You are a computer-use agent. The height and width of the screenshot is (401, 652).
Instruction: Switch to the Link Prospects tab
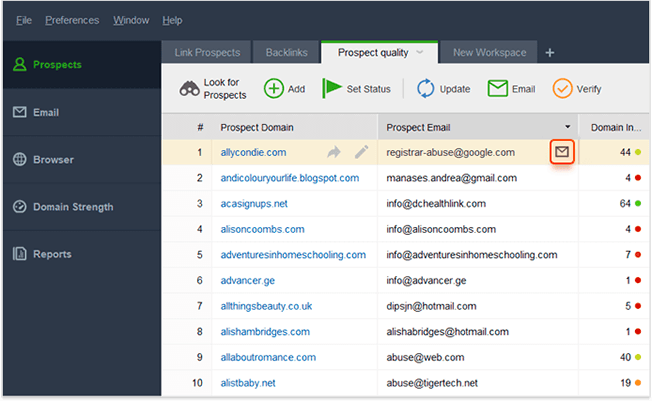click(x=207, y=52)
